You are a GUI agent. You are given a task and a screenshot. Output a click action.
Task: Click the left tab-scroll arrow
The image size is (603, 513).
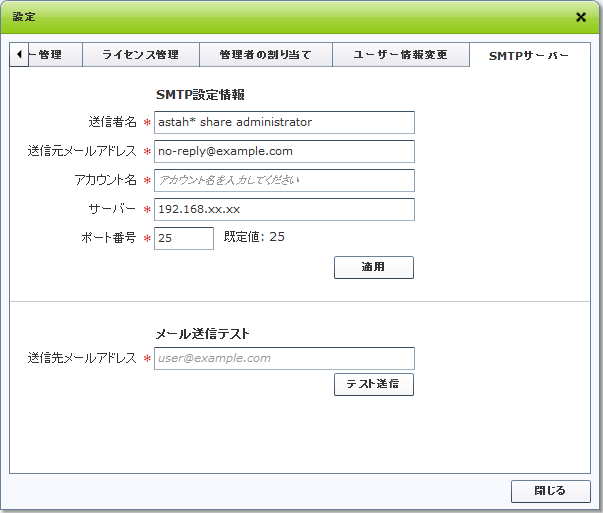(19, 55)
